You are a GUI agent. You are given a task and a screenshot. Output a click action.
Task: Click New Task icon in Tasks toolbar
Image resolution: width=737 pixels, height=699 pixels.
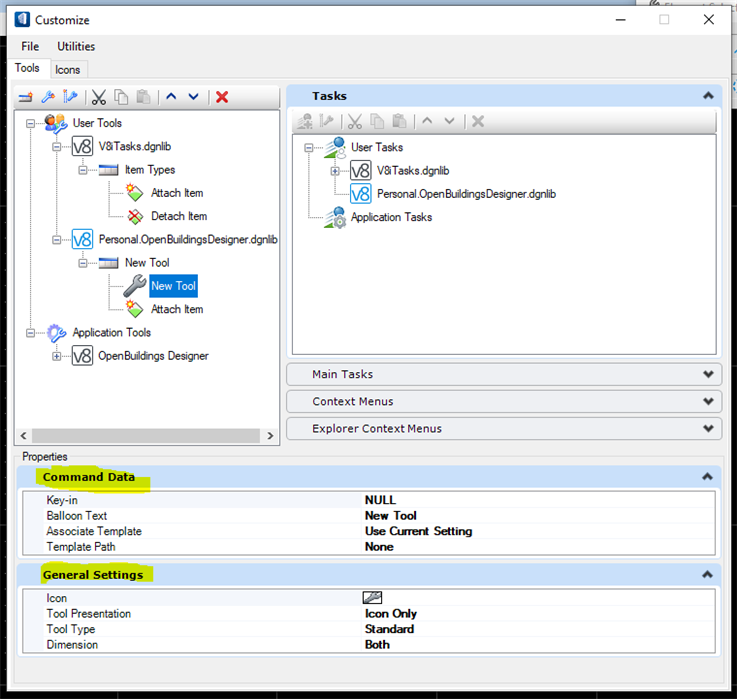pyautogui.click(x=305, y=122)
